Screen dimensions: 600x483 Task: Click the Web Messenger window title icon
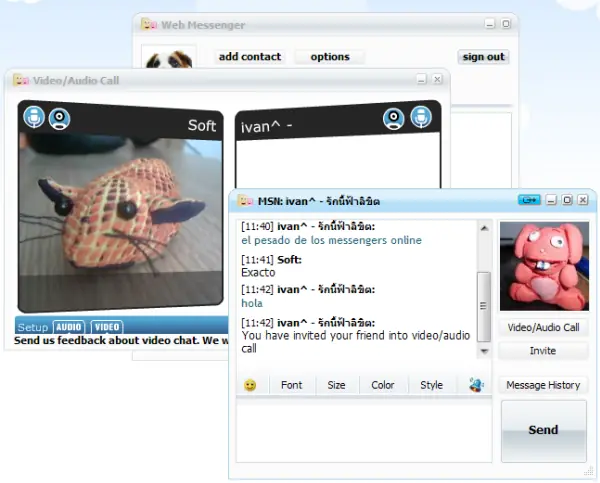pos(149,24)
